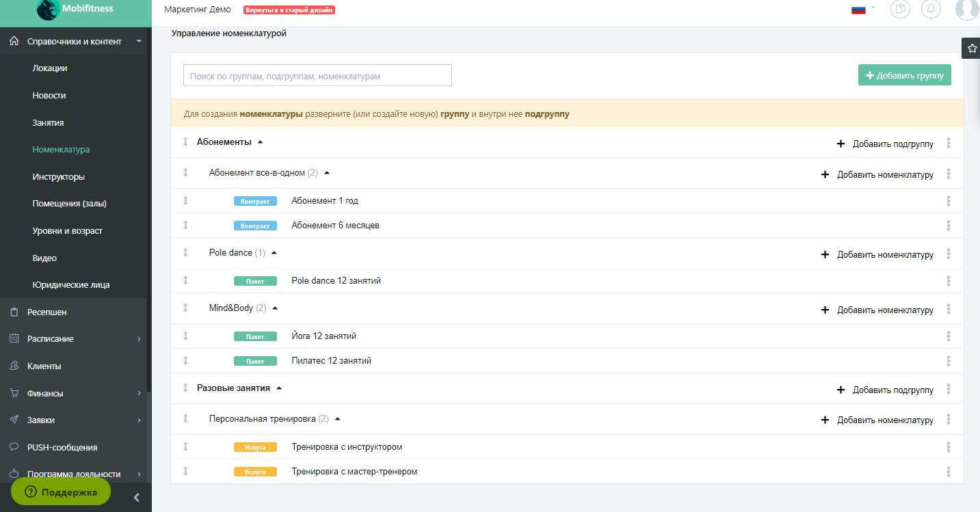The image size is (980, 512).
Task: Click Добавить номенклатуру for Mind&Body
Action: (x=877, y=310)
